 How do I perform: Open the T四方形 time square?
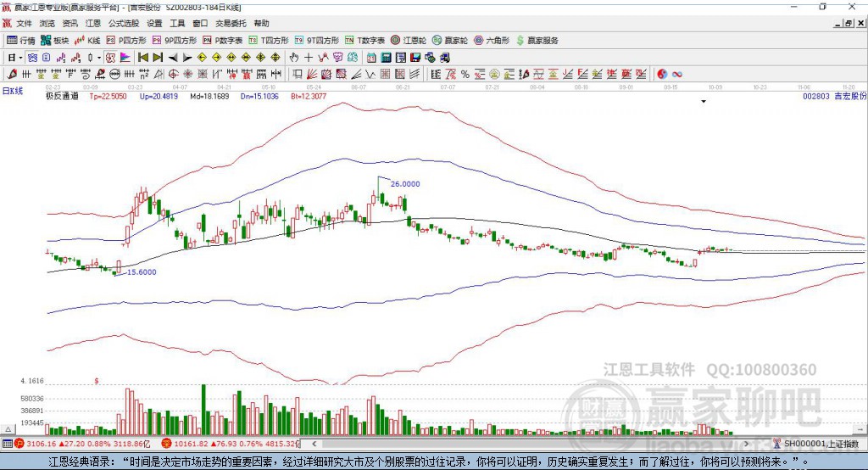(x=269, y=41)
